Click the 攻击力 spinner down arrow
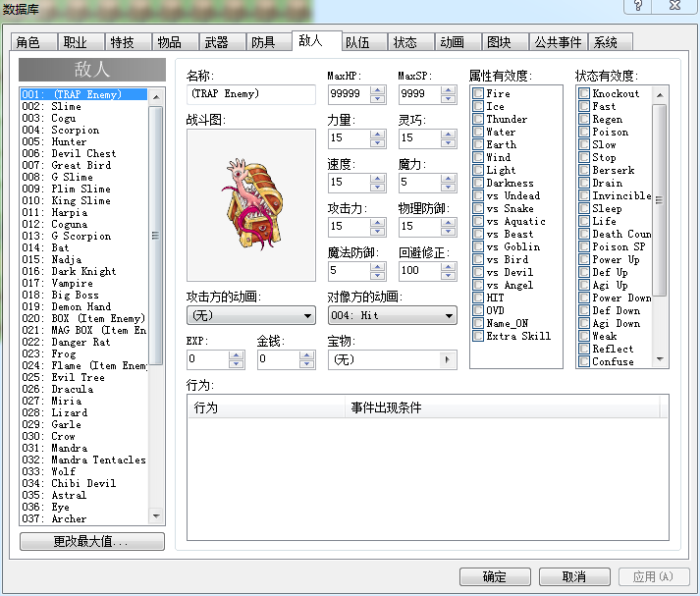 [x=378, y=232]
